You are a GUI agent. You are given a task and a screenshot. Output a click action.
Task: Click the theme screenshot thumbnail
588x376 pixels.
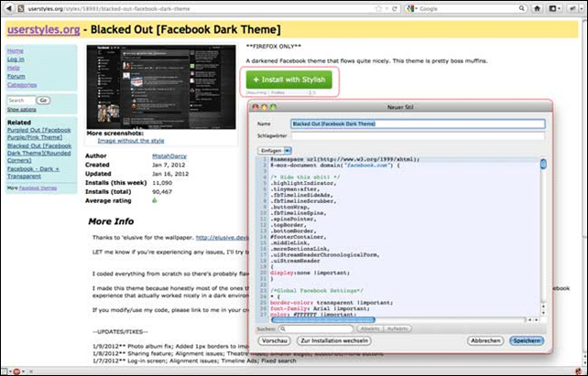(161, 87)
